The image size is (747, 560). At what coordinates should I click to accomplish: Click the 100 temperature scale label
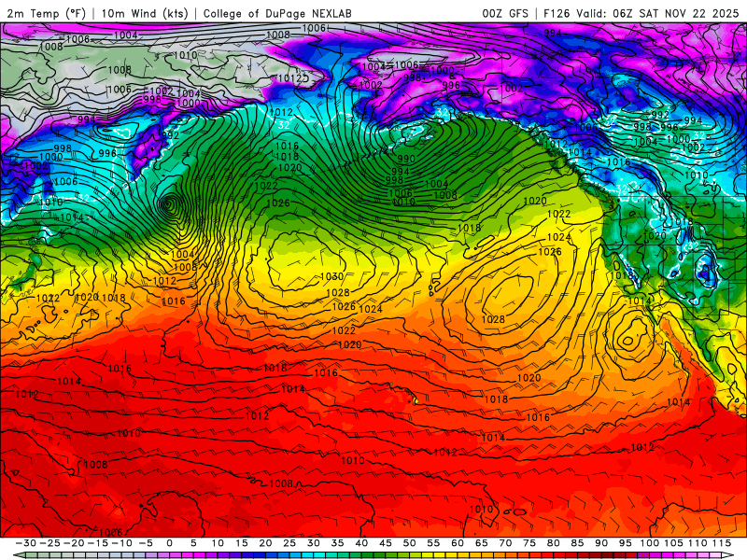point(649,543)
